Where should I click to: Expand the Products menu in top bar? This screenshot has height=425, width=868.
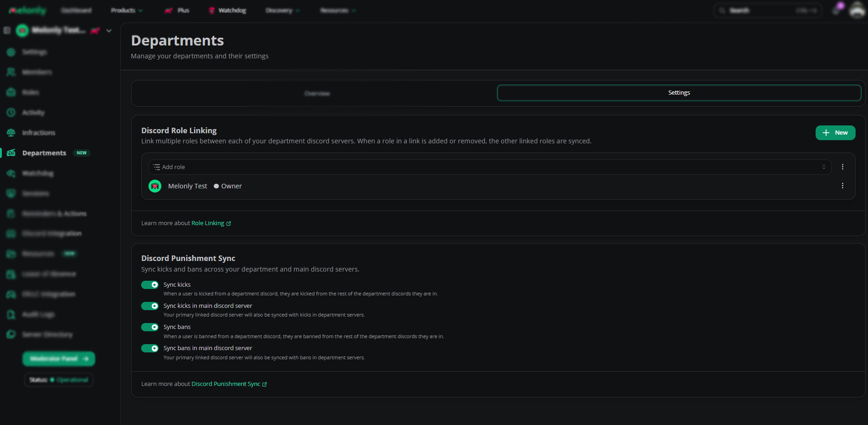click(126, 10)
